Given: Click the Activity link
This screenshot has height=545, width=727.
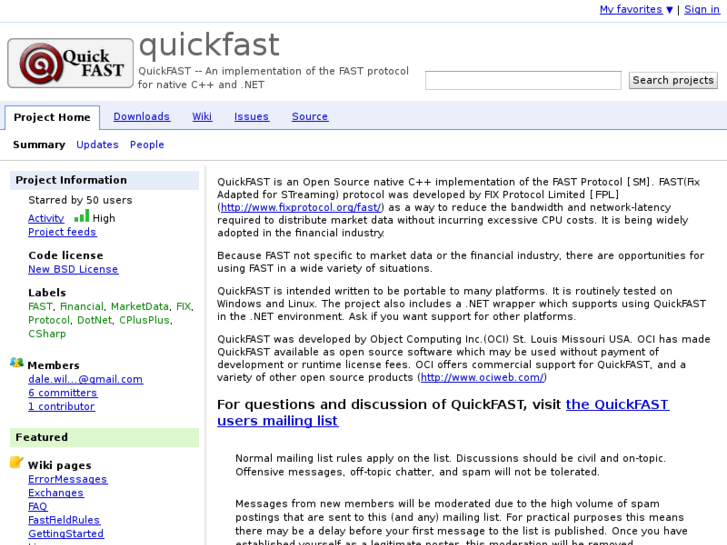Looking at the screenshot, I should coord(46,218).
